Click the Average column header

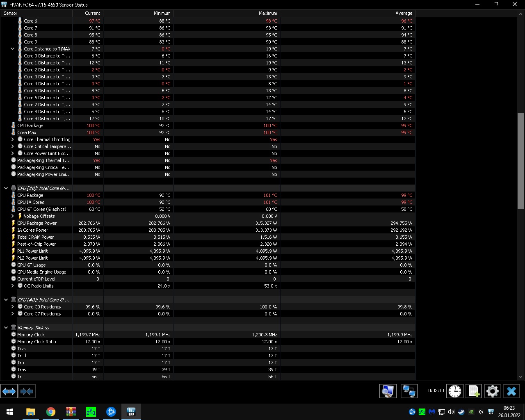(347, 13)
